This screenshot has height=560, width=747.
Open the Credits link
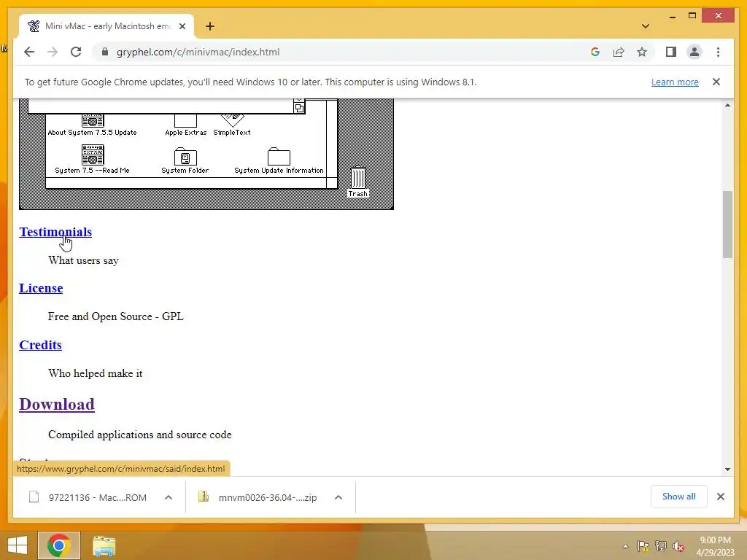(41, 345)
